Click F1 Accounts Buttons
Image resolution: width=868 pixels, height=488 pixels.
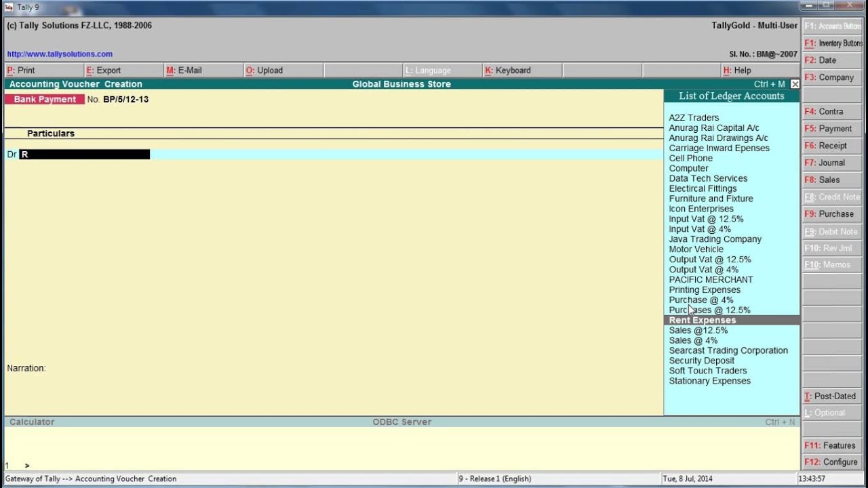(832, 26)
